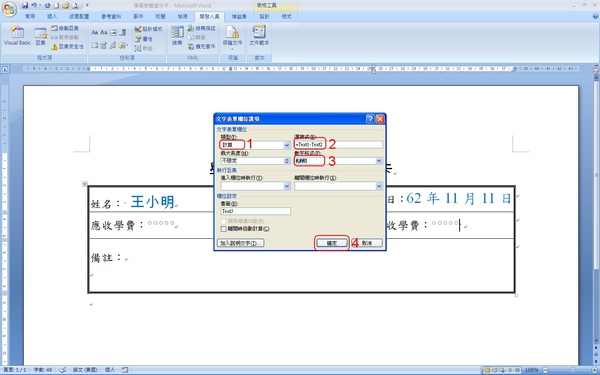The width and height of the screenshot is (600, 375).
Task: Toggle Design Mode (設計模式)
Action: [148, 29]
